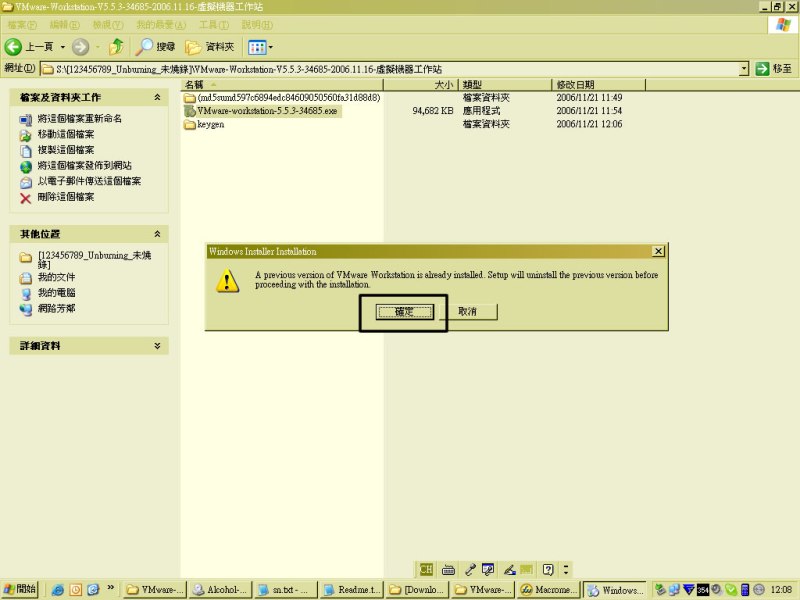Click the warning icon in Installer dialog
This screenshot has height=600, width=800.
(228, 281)
